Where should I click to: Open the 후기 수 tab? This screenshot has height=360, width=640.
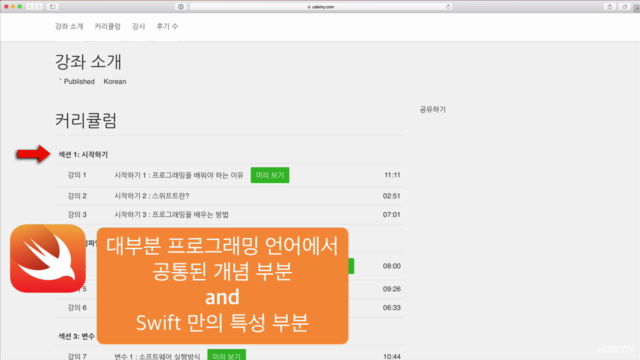coord(167,27)
